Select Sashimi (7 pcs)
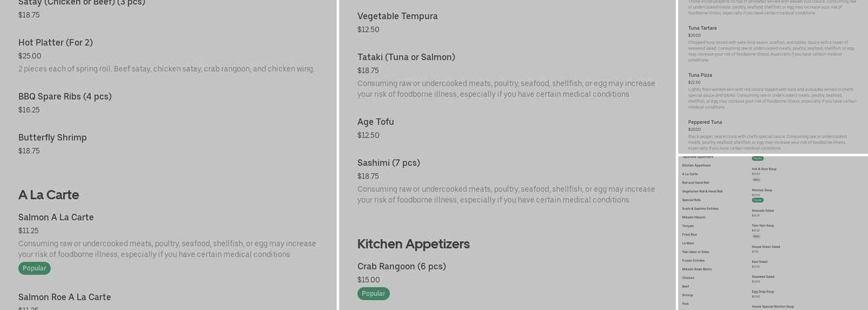The height and width of the screenshot is (310, 868). pos(389,163)
